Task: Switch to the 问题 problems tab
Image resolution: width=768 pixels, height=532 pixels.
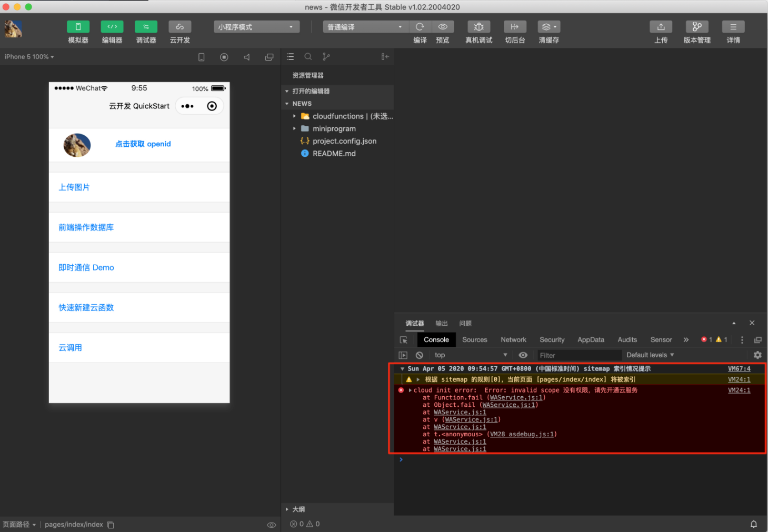Action: (x=465, y=324)
